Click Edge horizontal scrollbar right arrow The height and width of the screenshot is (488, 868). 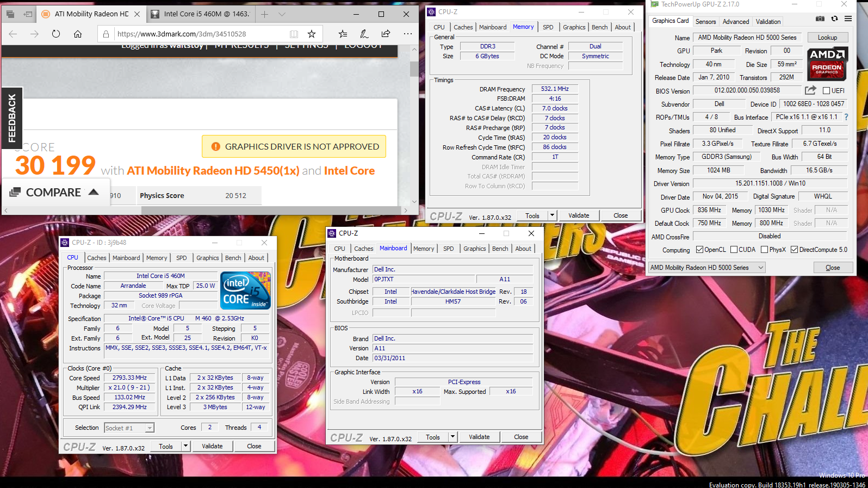coord(405,210)
